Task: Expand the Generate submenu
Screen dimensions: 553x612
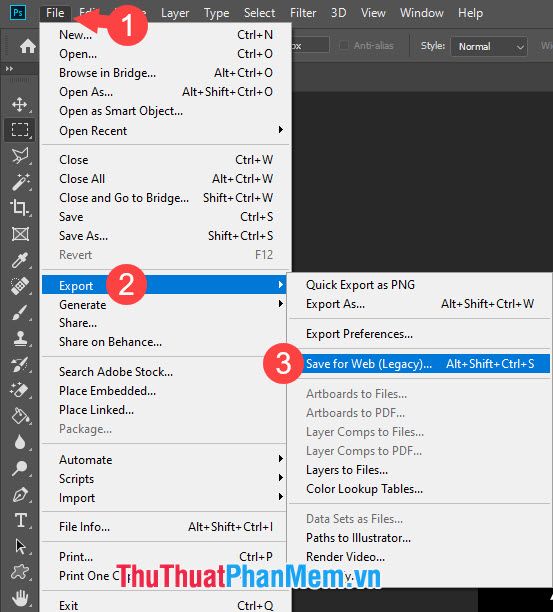Action: tap(165, 304)
